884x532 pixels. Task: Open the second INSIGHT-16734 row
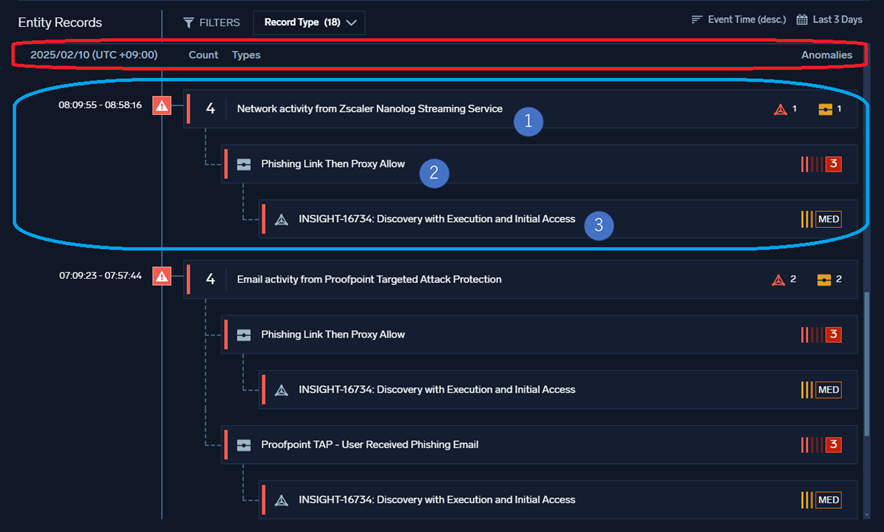(x=558, y=390)
